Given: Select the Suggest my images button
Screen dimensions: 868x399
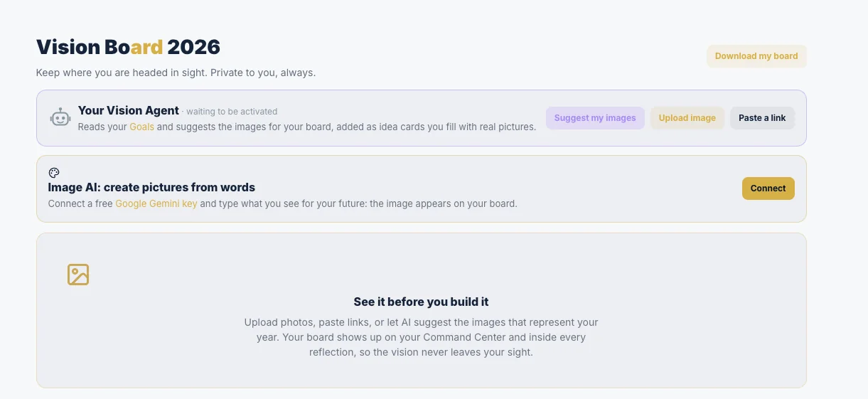Looking at the screenshot, I should tap(595, 118).
